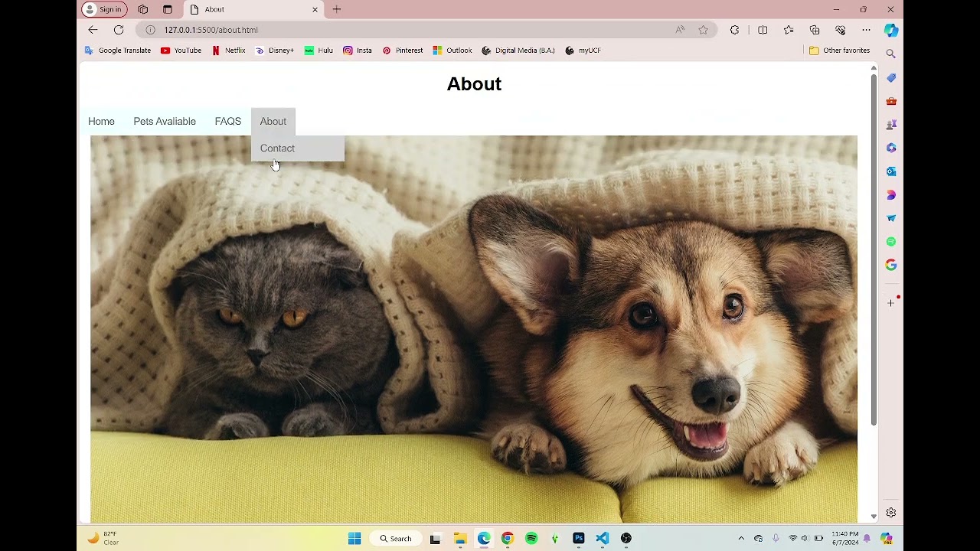980x551 pixels.
Task: Open the sidebar Spotify icon
Action: click(x=890, y=242)
